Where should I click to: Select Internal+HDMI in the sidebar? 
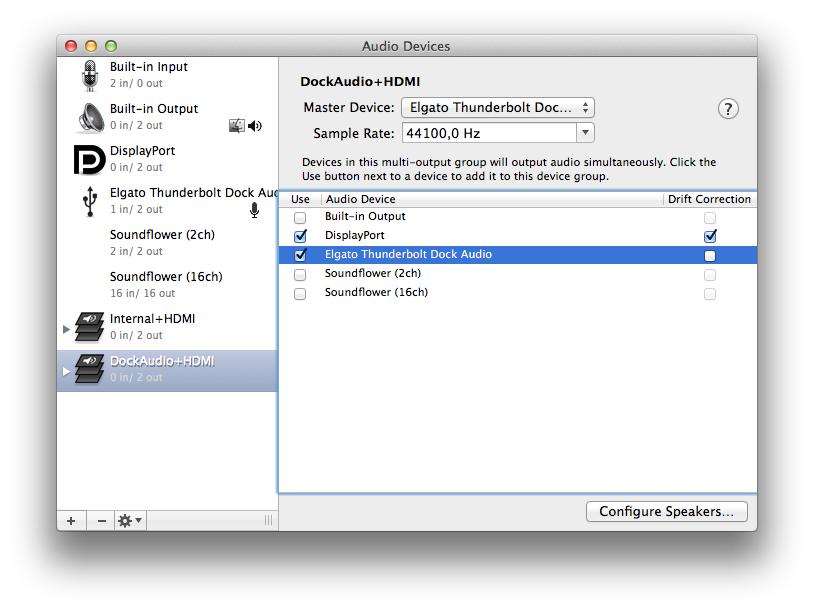[x=167, y=328]
